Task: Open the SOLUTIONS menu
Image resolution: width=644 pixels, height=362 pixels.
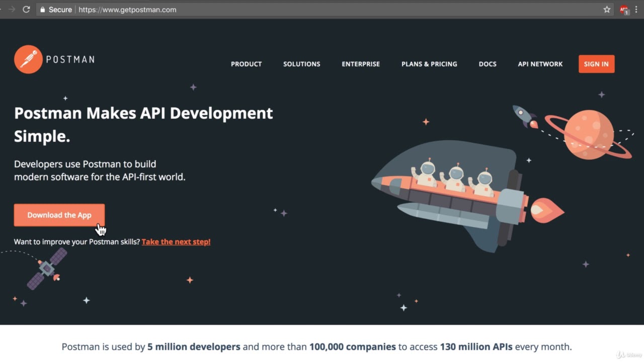Action: pyautogui.click(x=301, y=64)
